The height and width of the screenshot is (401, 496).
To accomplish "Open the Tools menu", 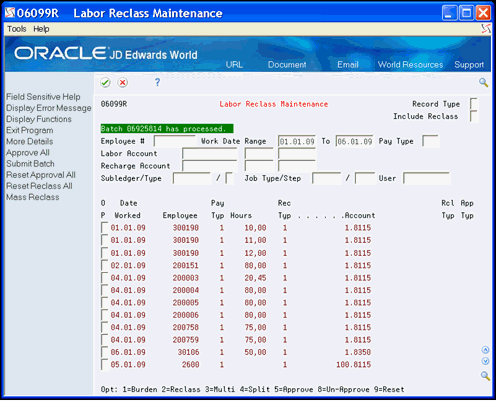I will pyautogui.click(x=17, y=29).
